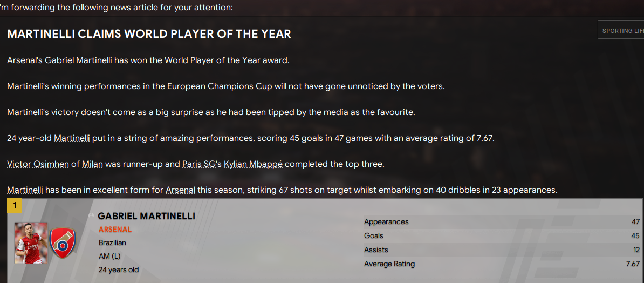Click the small person icon beside Gabriel Martinelli
This screenshot has height=283, width=644.
coord(92,215)
